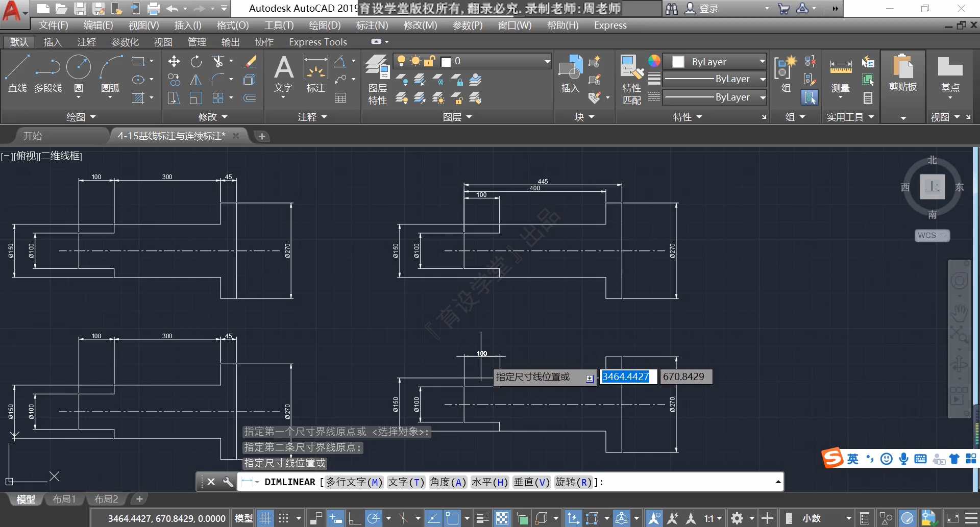This screenshot has width=980, height=527.
Task: Select the Polyline (多段线) tool
Action: (48, 74)
